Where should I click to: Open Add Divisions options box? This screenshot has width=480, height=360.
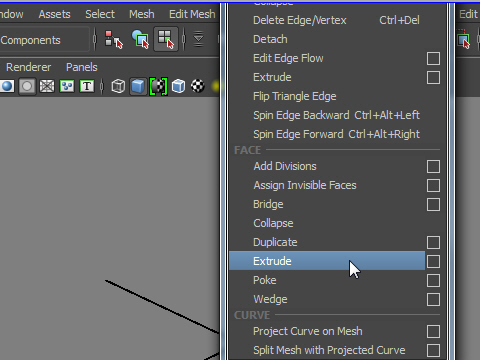pyautogui.click(x=433, y=167)
